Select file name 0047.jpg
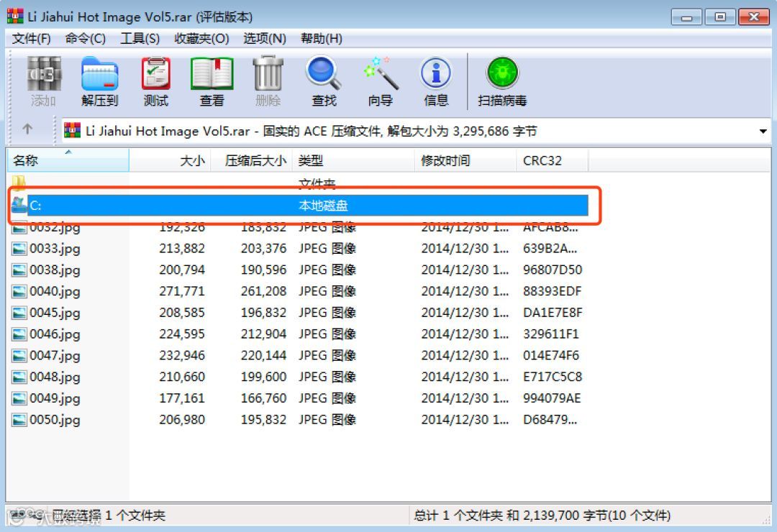 pyautogui.click(x=55, y=356)
